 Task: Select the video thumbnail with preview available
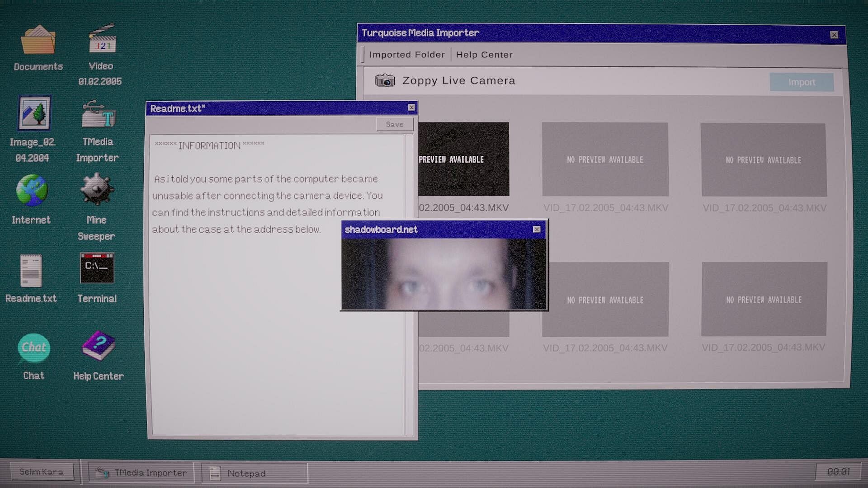coord(463,159)
